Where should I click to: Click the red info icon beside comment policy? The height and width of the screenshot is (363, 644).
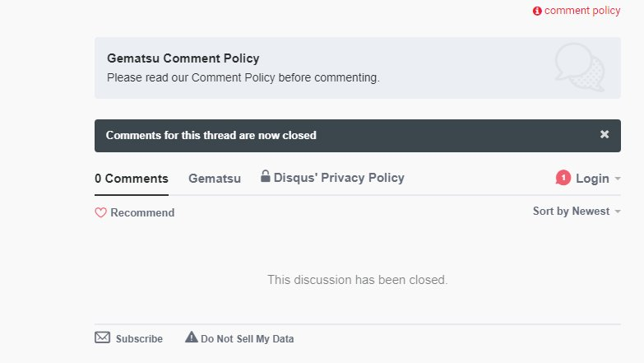537,11
